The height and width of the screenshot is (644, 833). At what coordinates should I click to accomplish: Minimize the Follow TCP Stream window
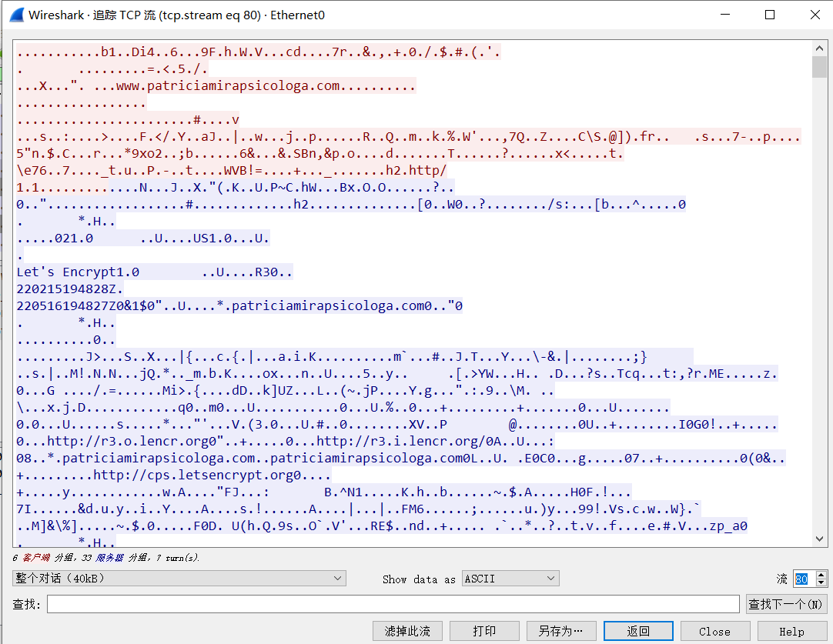(724, 15)
